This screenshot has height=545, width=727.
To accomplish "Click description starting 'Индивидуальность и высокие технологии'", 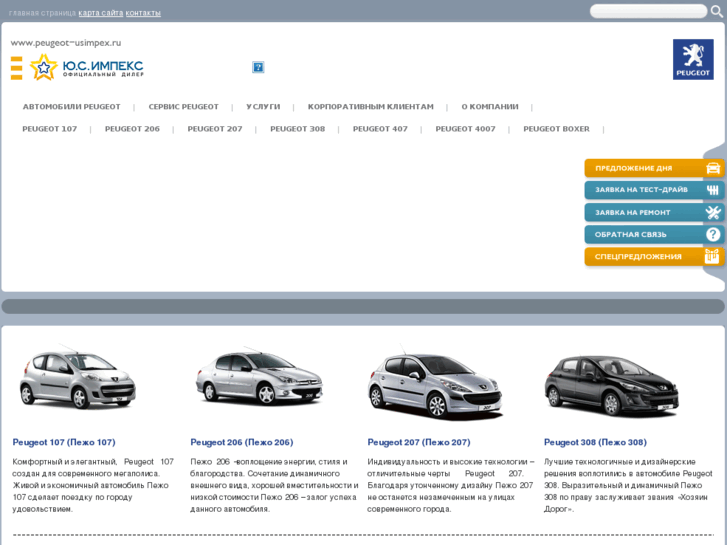I will tap(451, 485).
